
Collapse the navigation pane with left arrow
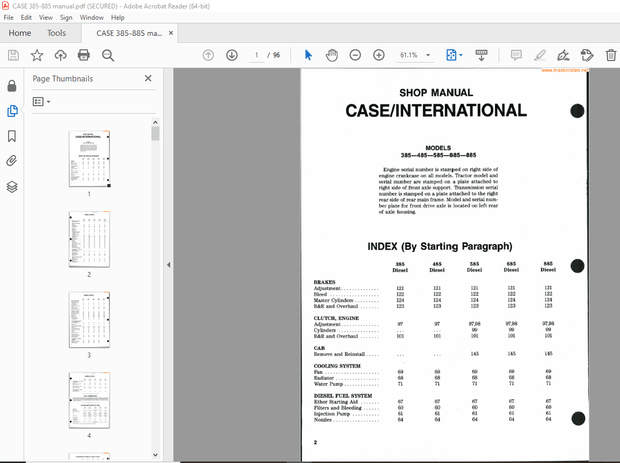point(168,265)
